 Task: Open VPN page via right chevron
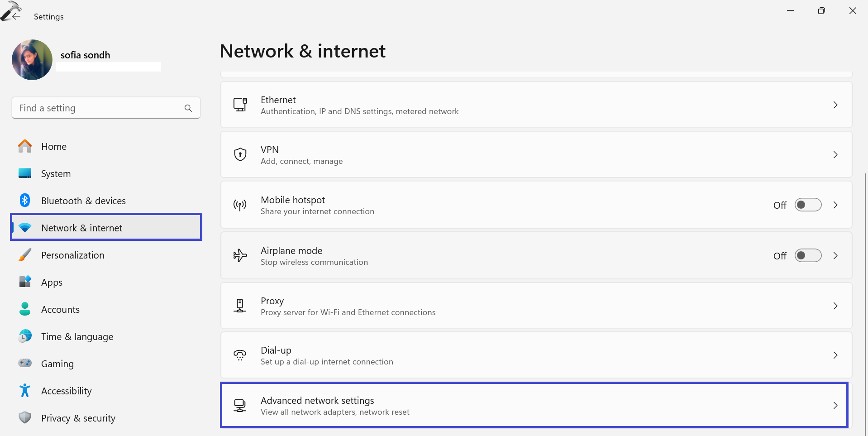point(835,154)
